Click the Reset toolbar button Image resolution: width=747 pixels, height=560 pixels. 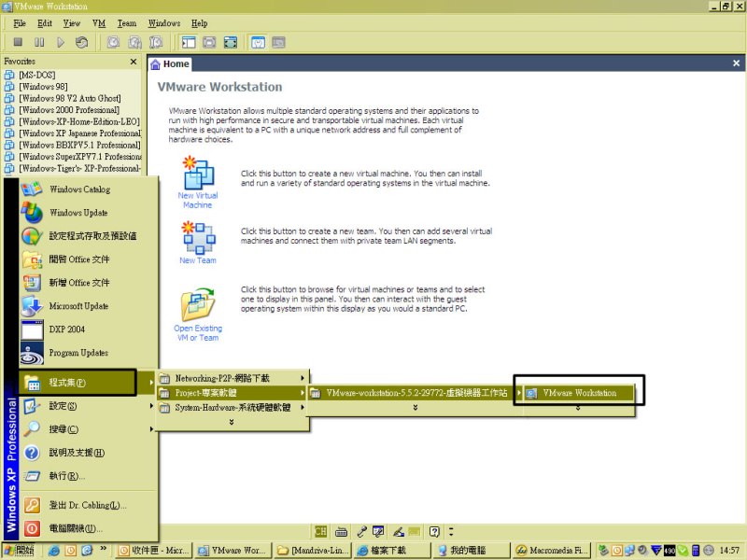[x=82, y=42]
